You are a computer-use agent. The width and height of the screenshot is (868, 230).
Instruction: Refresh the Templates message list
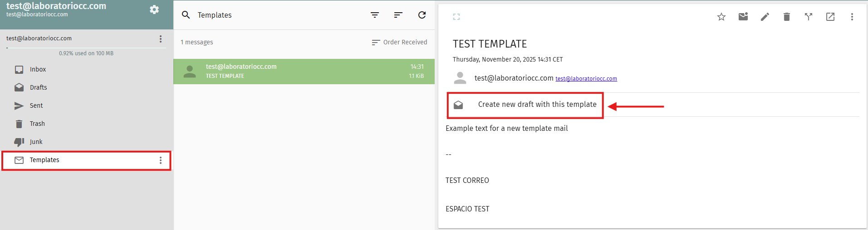(x=422, y=15)
